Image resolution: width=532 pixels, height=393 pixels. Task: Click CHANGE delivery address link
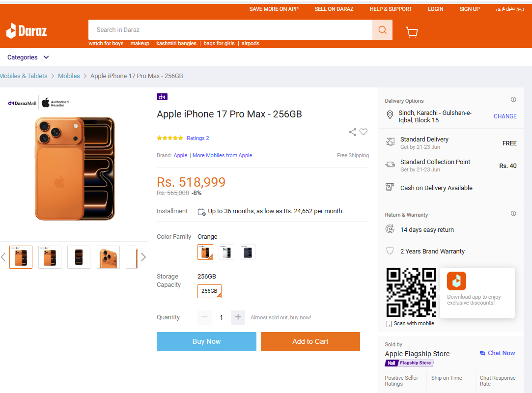(x=505, y=116)
